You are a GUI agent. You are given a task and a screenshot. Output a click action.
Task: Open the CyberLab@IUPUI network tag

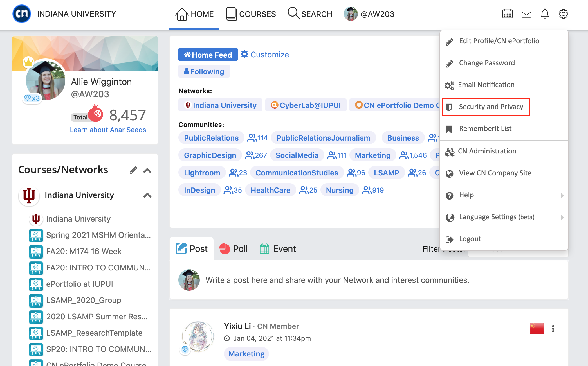pyautogui.click(x=306, y=105)
